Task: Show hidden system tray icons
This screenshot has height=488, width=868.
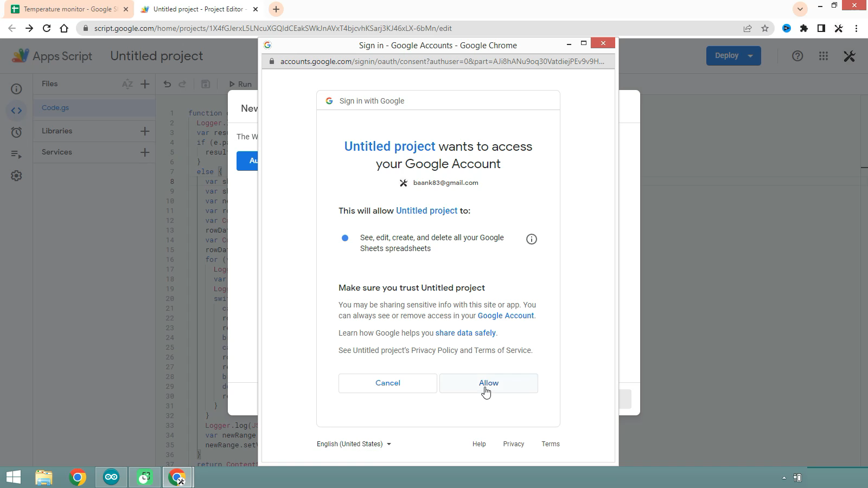Action: pyautogui.click(x=784, y=478)
